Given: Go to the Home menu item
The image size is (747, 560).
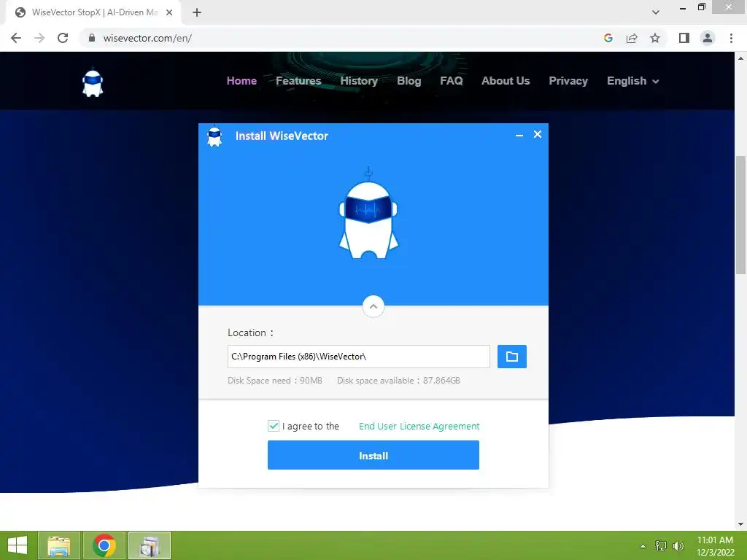Looking at the screenshot, I should [241, 81].
